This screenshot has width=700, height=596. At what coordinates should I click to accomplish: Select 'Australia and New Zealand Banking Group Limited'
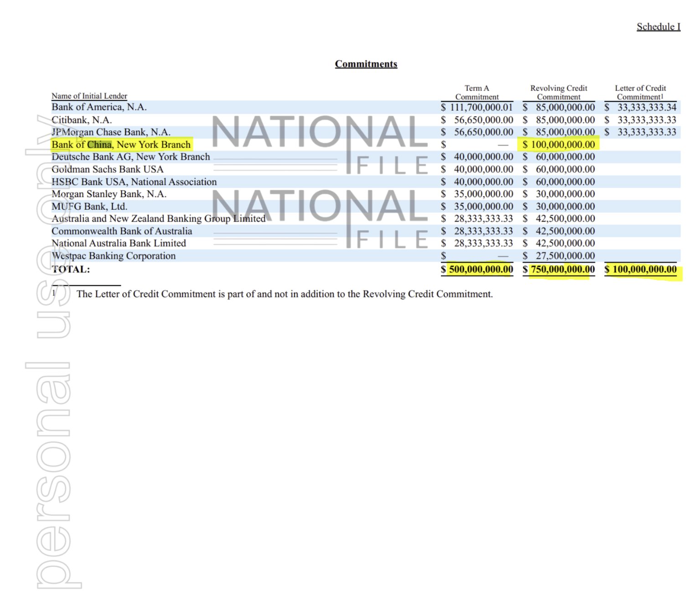pyautogui.click(x=159, y=218)
